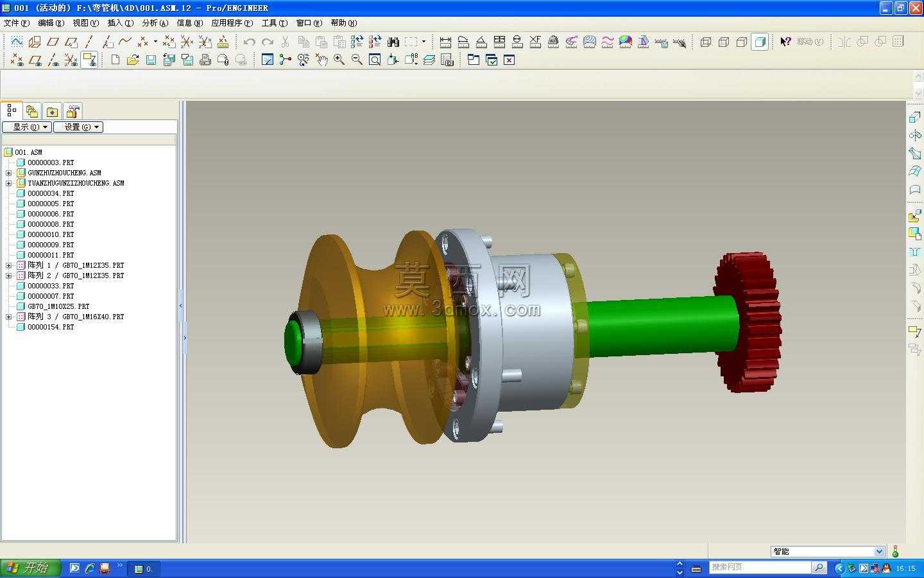924x578 pixels.
Task: Click the Distance measure ruler icon
Action: pos(445,42)
